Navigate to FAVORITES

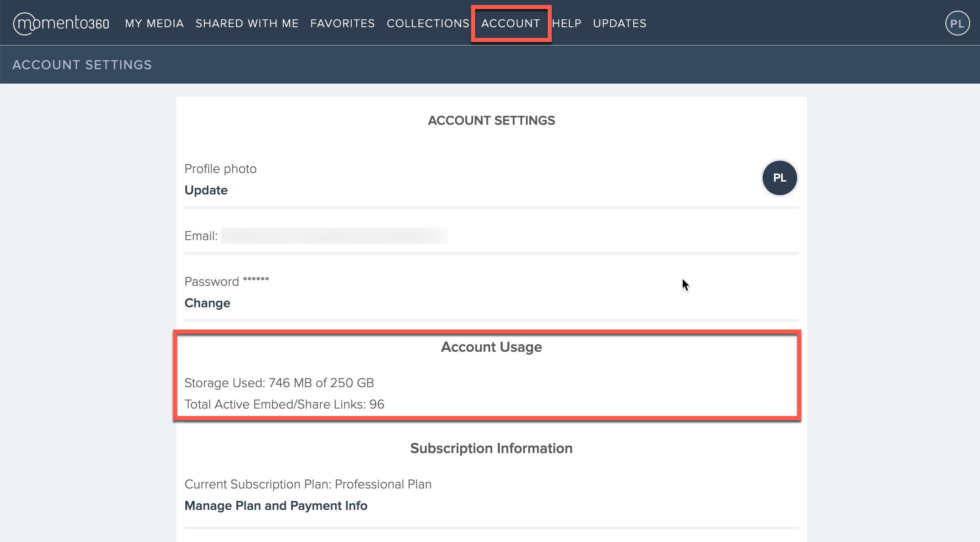342,23
